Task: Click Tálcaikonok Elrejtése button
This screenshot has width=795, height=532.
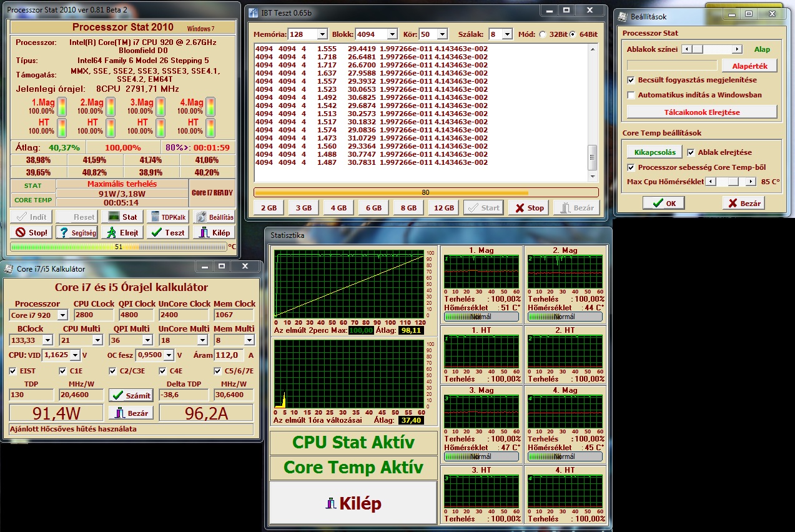Action: point(702,112)
